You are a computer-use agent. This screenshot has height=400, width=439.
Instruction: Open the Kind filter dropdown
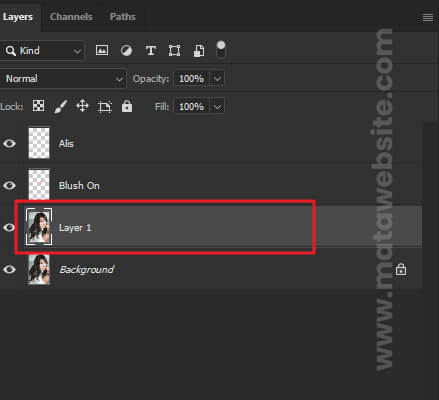point(42,51)
